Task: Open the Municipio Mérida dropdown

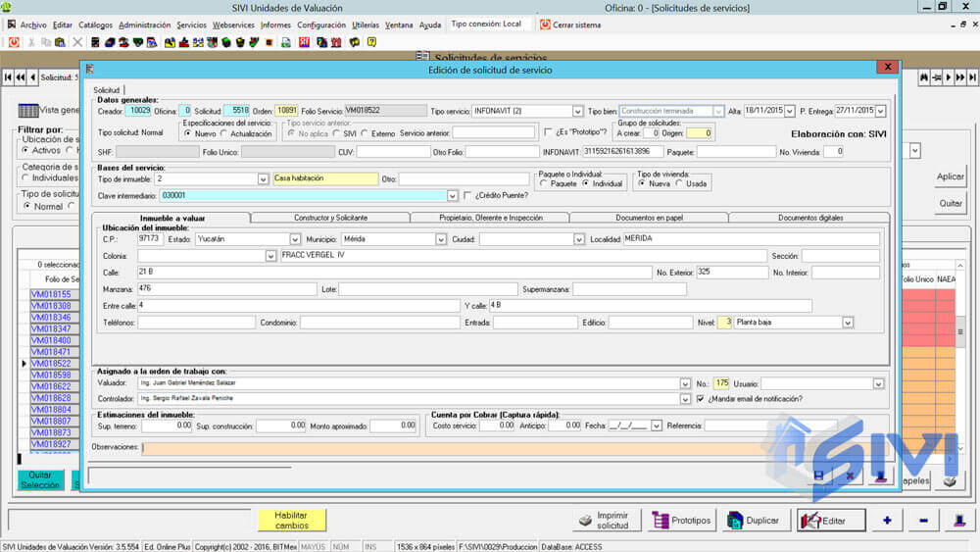Action: [441, 239]
